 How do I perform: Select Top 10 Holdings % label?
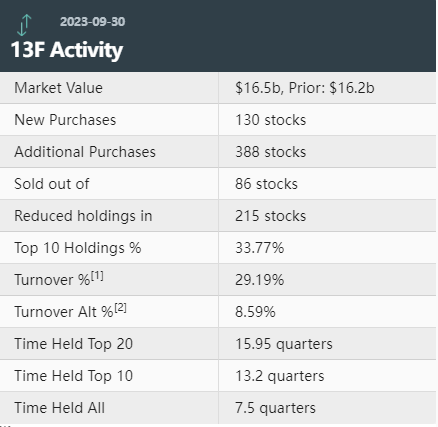pos(77,248)
